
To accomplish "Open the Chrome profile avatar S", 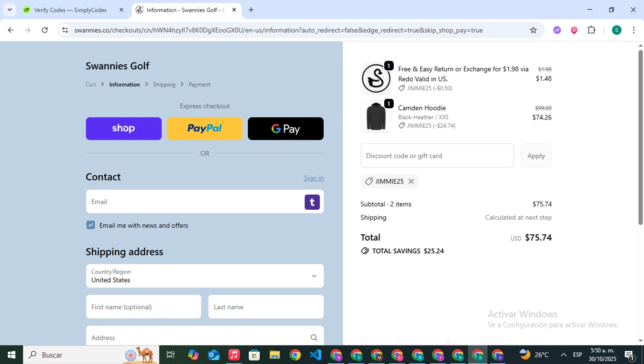I will [x=617, y=30].
